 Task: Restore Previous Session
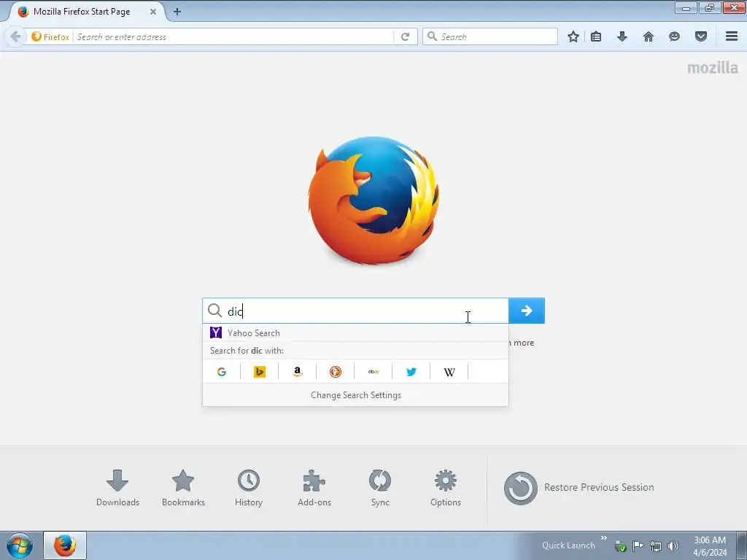pyautogui.click(x=579, y=488)
